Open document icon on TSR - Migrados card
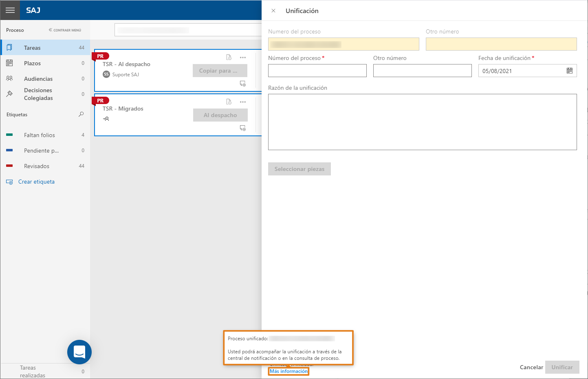 click(229, 102)
